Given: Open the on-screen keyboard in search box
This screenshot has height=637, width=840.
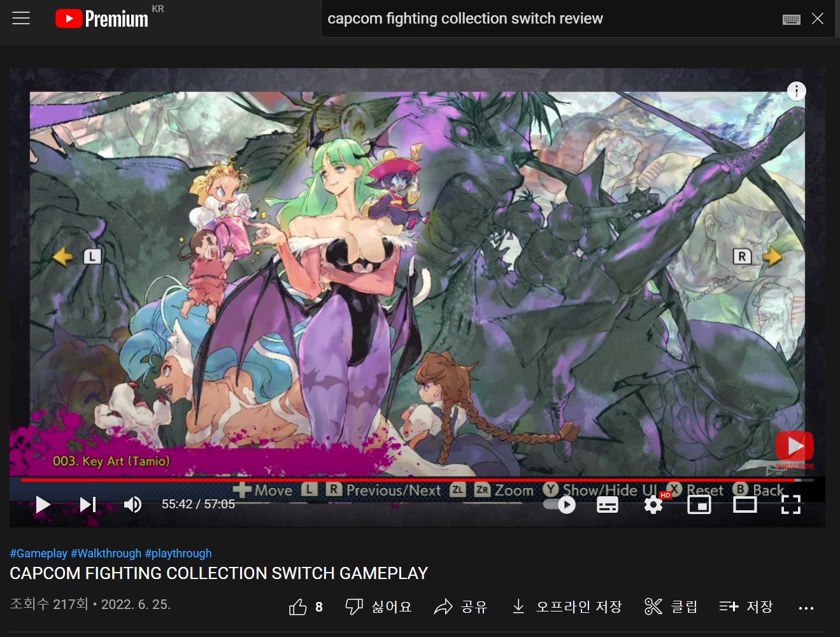Looking at the screenshot, I should [791, 19].
